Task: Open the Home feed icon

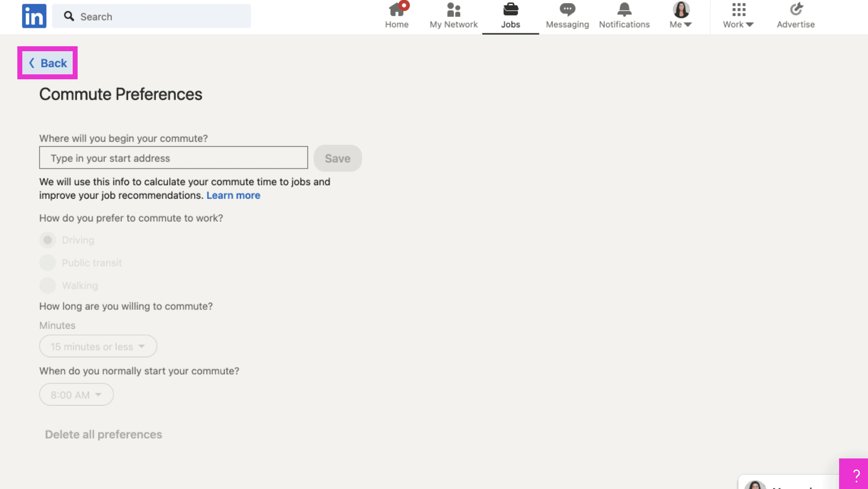Action: (396, 10)
